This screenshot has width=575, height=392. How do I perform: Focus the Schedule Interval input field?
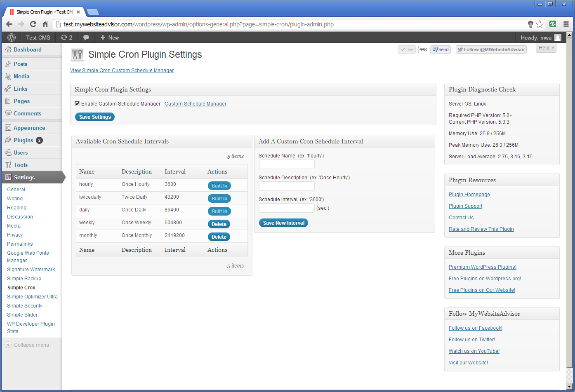pos(287,208)
